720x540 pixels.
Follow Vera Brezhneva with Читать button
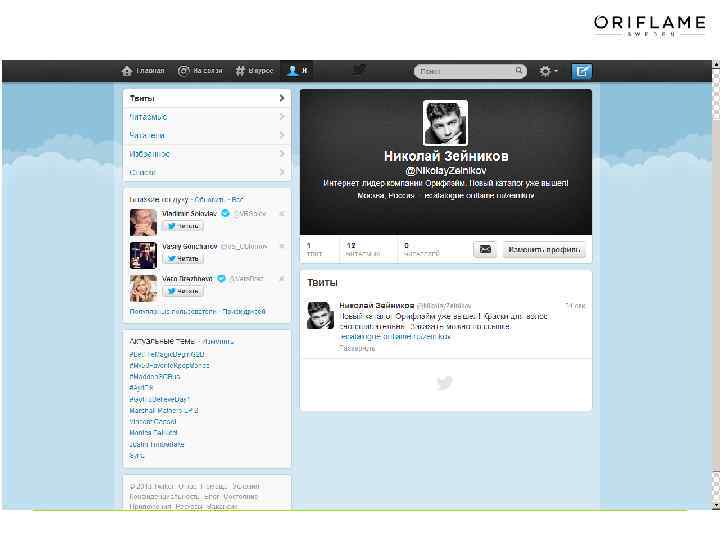coord(183,291)
